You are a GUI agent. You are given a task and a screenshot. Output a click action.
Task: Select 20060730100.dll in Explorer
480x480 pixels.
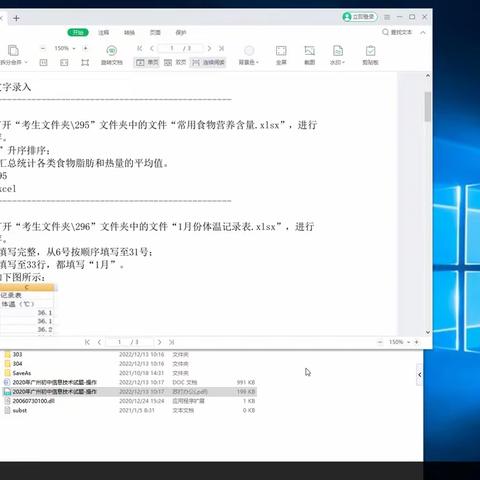[128, 401]
